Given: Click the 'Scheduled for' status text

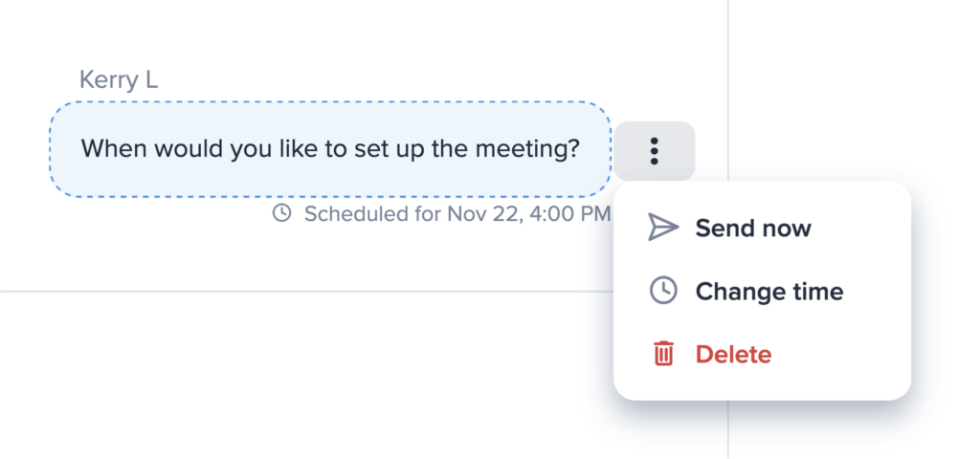Looking at the screenshot, I should tap(372, 213).
